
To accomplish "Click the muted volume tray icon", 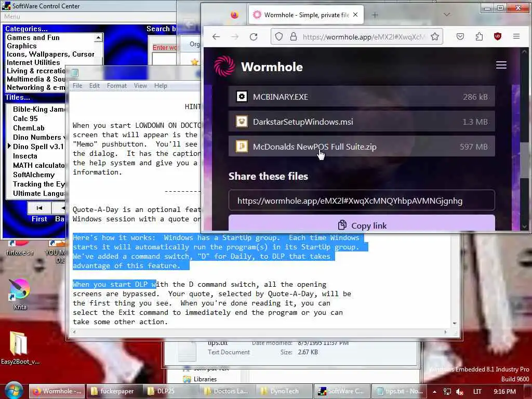I will [x=460, y=392].
